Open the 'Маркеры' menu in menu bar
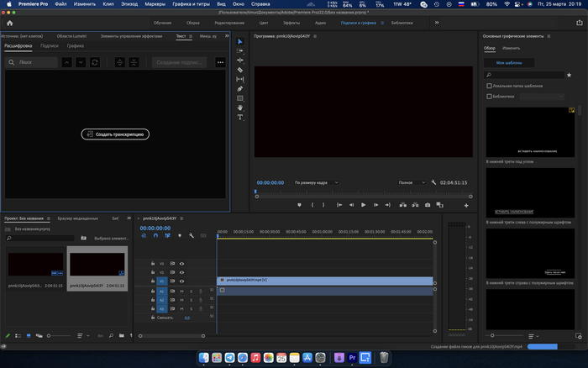Image resolution: width=588 pixels, height=368 pixels. [x=155, y=4]
